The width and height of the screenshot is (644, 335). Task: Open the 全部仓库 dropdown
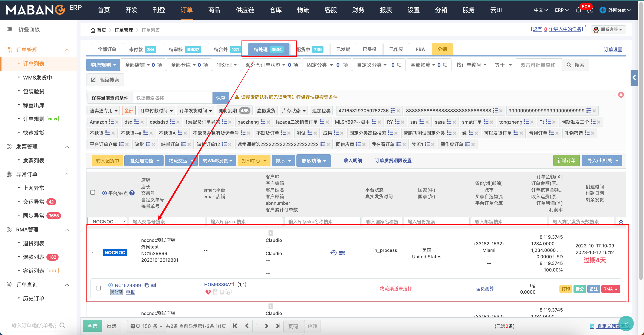pyautogui.click(x=189, y=65)
